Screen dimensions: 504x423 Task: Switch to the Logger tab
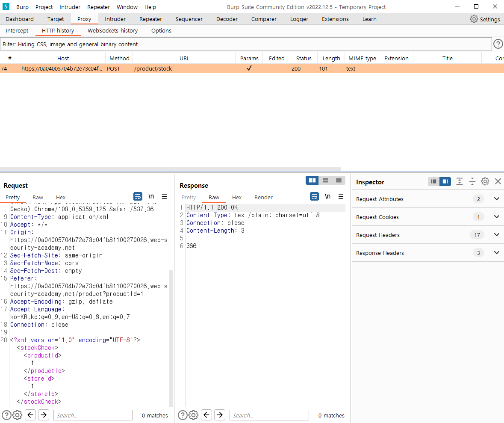pyautogui.click(x=299, y=19)
